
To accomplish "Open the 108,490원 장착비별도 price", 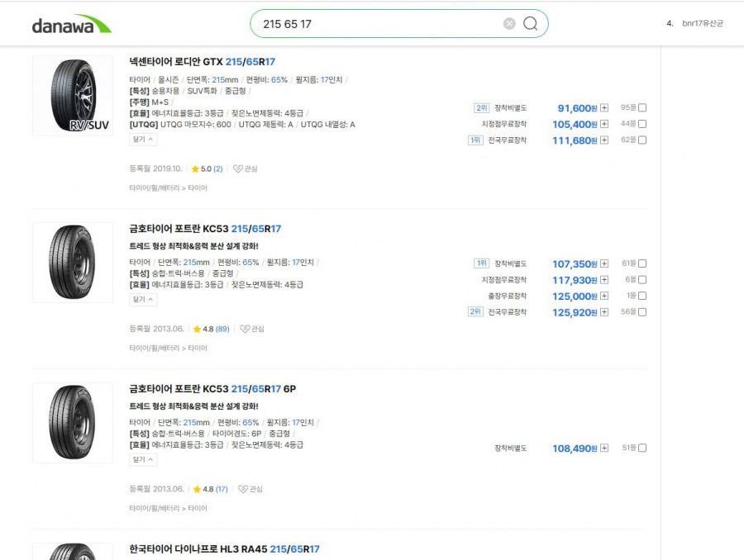I will pos(575,448).
